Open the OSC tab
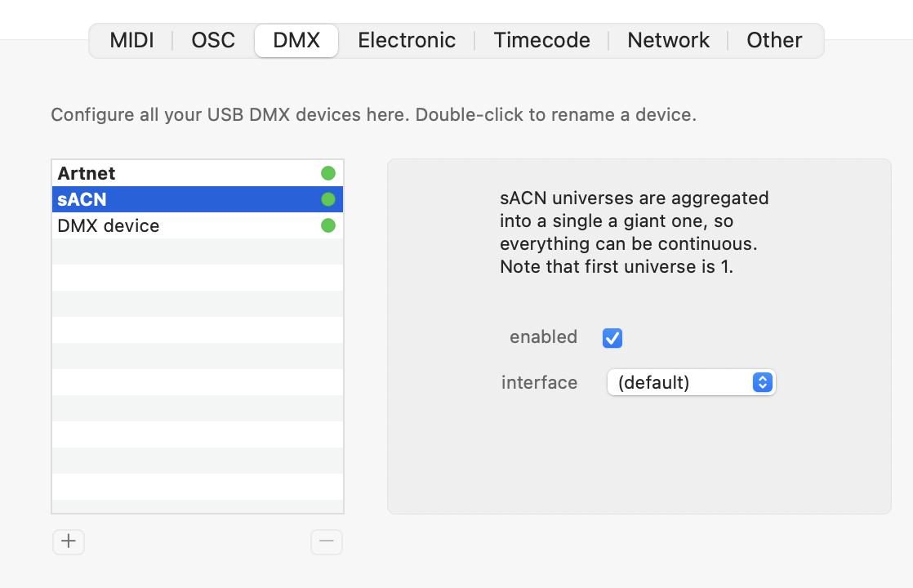The width and height of the screenshot is (913, 588). (213, 40)
